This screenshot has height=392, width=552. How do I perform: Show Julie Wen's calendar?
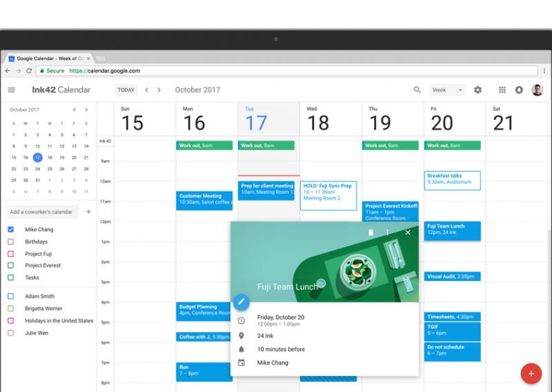[x=10, y=333]
